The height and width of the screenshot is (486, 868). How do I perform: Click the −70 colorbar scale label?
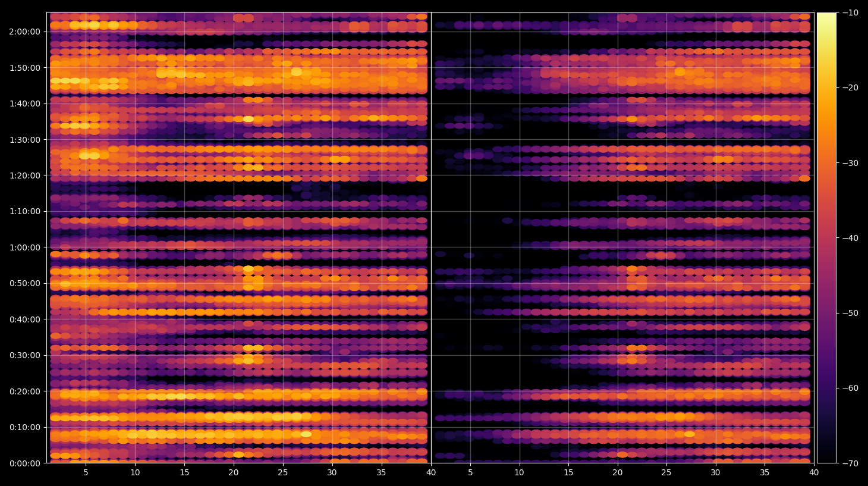[x=850, y=463]
